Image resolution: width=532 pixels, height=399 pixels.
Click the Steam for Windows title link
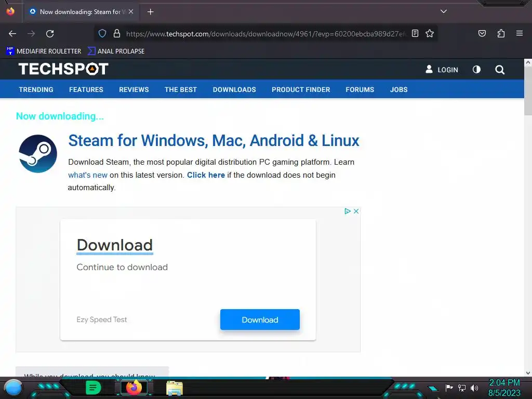tap(214, 140)
